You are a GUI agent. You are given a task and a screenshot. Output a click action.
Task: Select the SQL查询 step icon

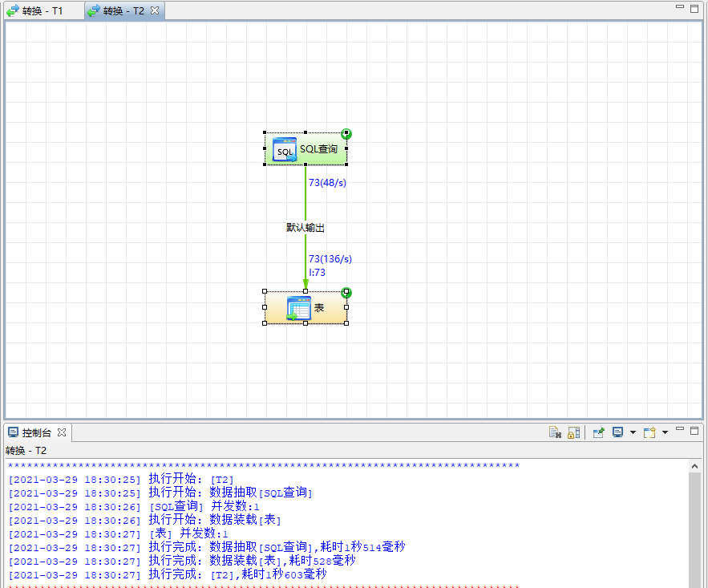(284, 149)
